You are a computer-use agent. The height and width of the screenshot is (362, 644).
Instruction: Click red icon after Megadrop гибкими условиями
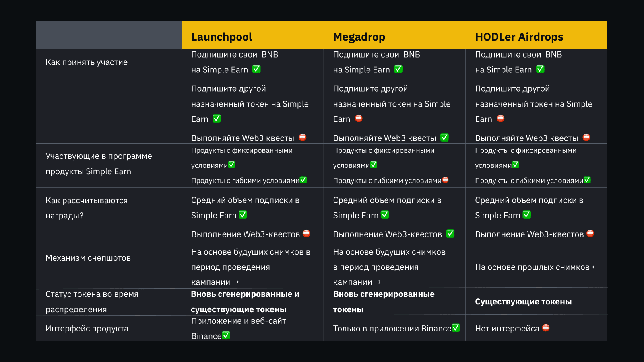[x=446, y=180]
